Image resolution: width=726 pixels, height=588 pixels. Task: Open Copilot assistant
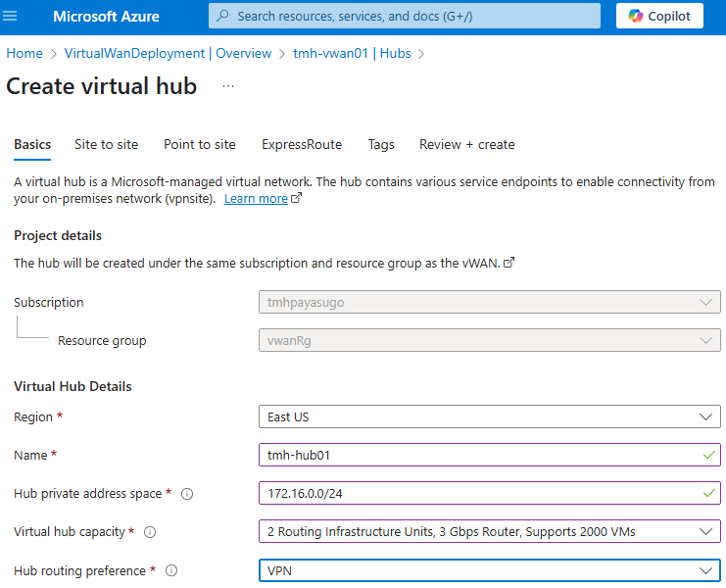click(659, 16)
